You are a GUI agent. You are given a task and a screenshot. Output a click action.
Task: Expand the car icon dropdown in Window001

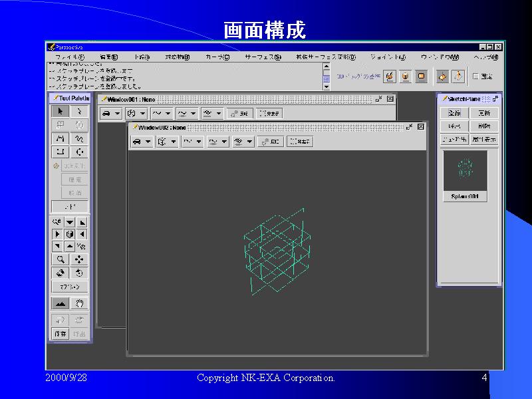[110, 114]
